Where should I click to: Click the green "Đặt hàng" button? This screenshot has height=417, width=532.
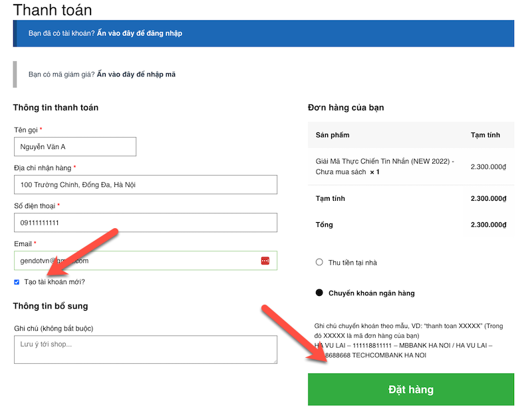[x=411, y=389]
